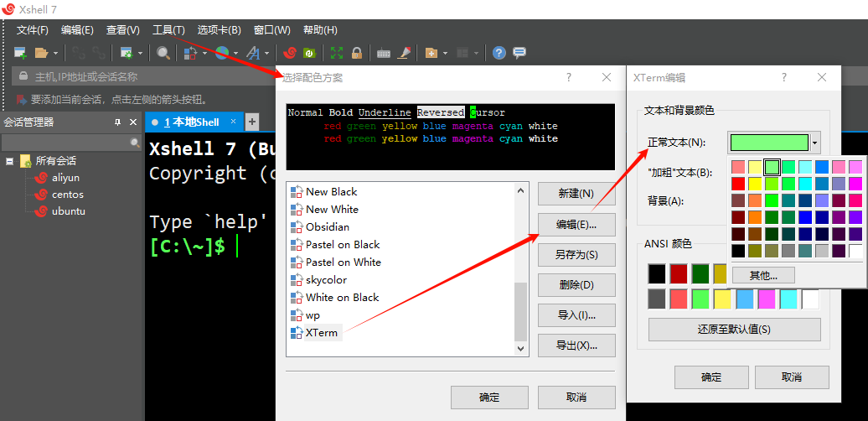868x421 pixels.
Task: Click the chat bubble feedback icon
Action: (519, 53)
